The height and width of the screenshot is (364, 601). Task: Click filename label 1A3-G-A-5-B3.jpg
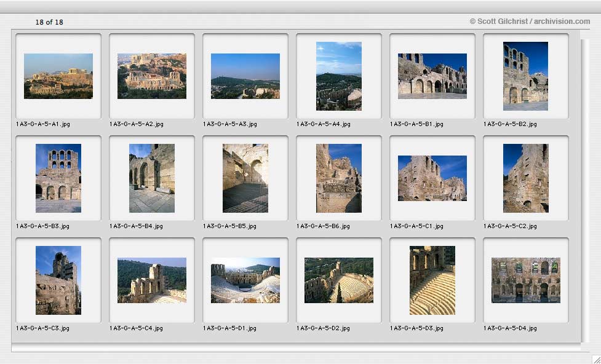click(x=42, y=226)
